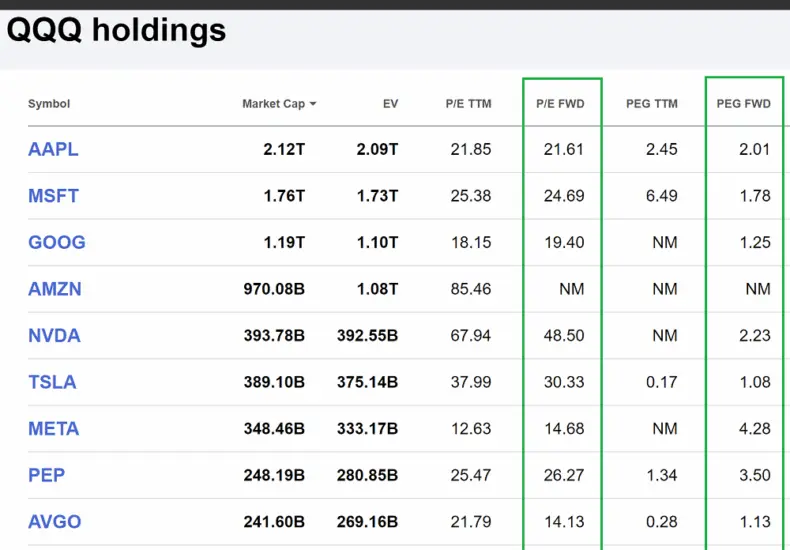Image resolution: width=790 pixels, height=550 pixels.
Task: Open the MSFT ticker link
Action: pos(53,196)
